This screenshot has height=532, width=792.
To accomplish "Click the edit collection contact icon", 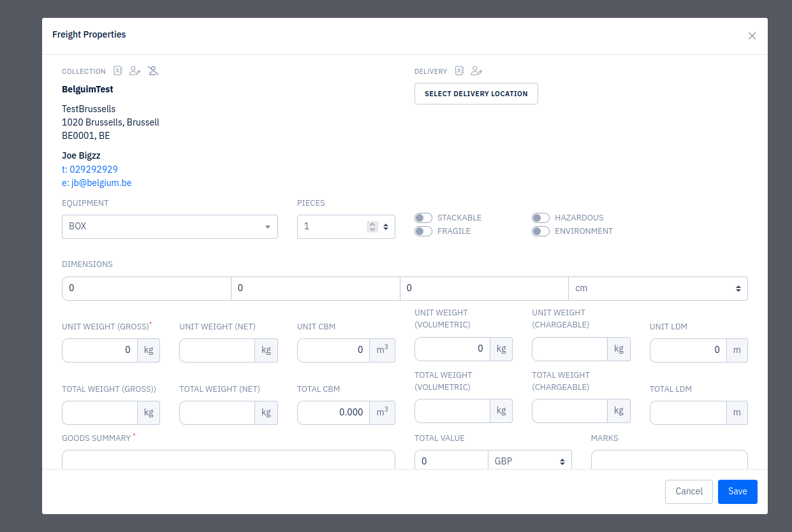I will [x=135, y=71].
